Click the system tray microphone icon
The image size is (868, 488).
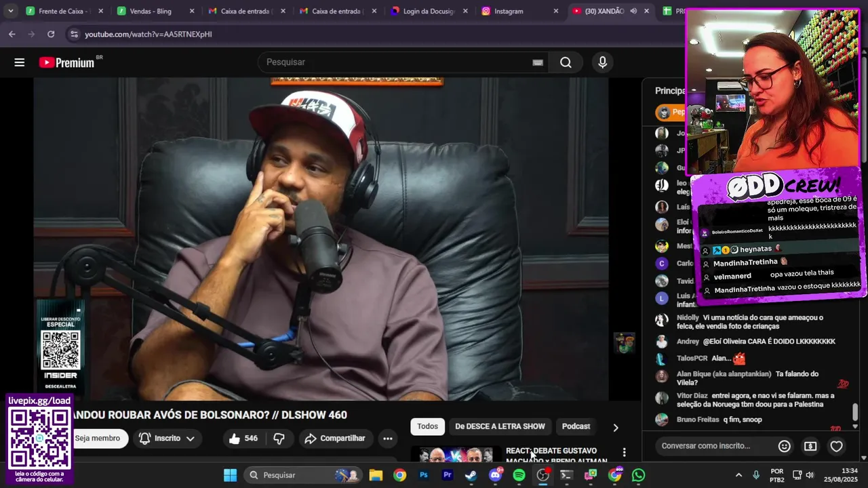pyautogui.click(x=756, y=475)
